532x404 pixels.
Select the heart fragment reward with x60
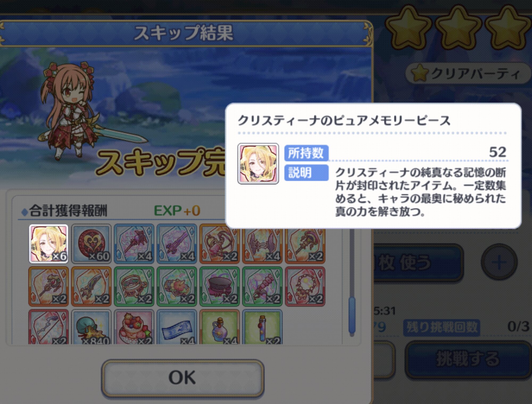point(91,244)
